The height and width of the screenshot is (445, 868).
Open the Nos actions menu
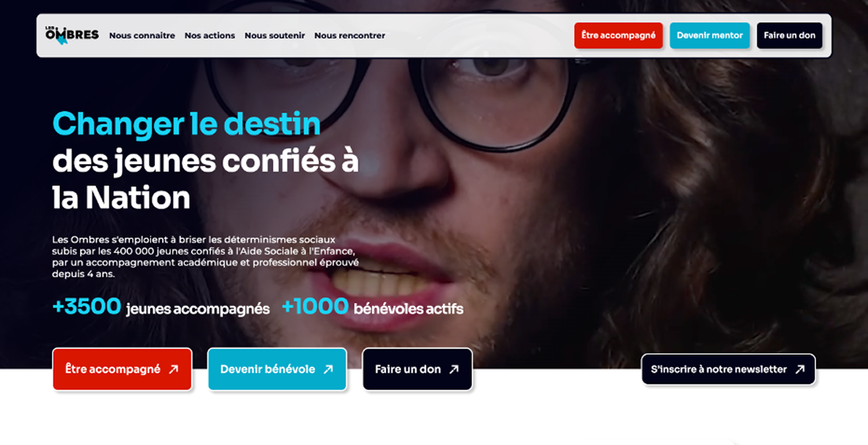pos(210,35)
